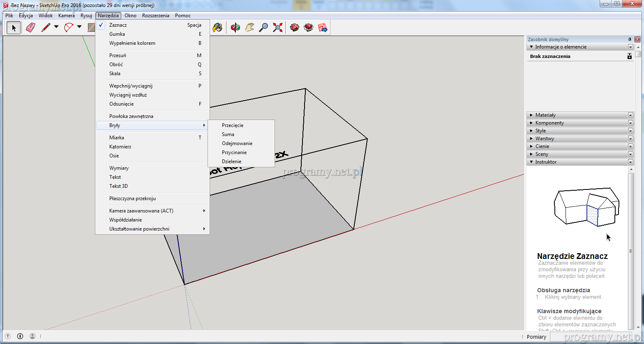Image resolution: width=644 pixels, height=344 pixels.
Task: Close the Komponenty panel
Action: 630,123
